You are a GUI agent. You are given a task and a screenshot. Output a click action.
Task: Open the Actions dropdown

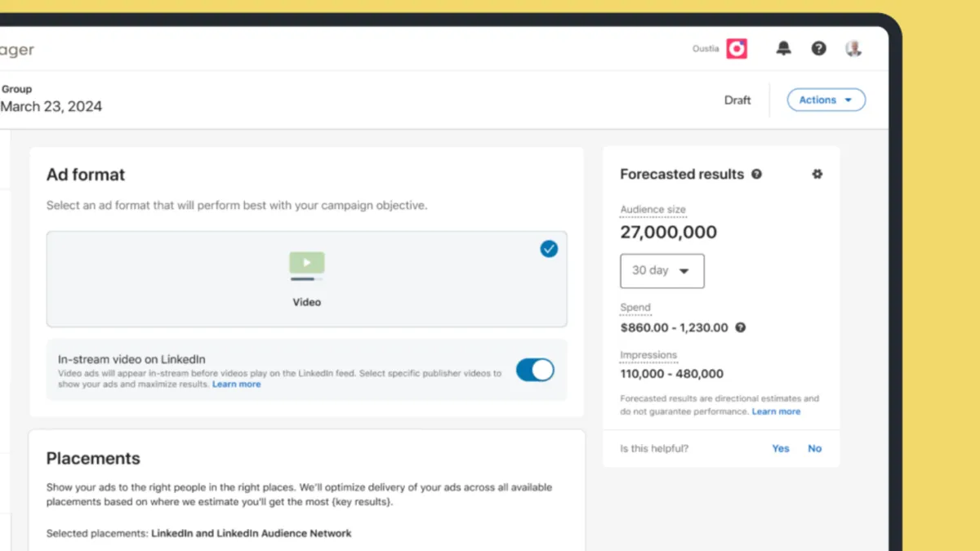(826, 100)
